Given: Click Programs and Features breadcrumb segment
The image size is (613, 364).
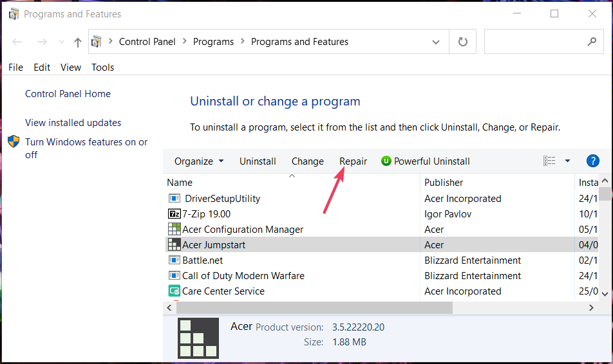Looking at the screenshot, I should [299, 42].
